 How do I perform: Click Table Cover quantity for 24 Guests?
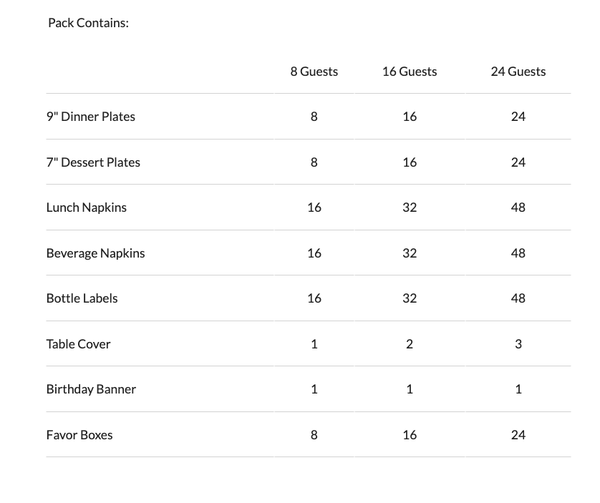pyautogui.click(x=518, y=343)
